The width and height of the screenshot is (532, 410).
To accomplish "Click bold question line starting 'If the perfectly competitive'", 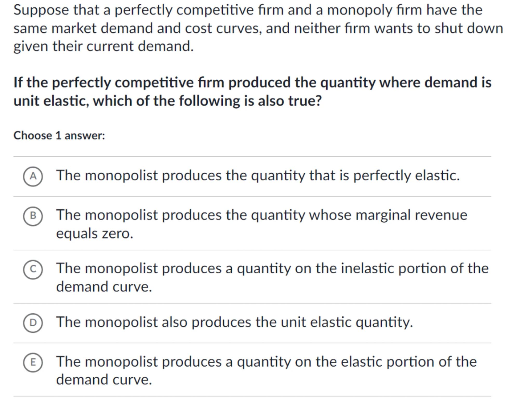I will (252, 83).
